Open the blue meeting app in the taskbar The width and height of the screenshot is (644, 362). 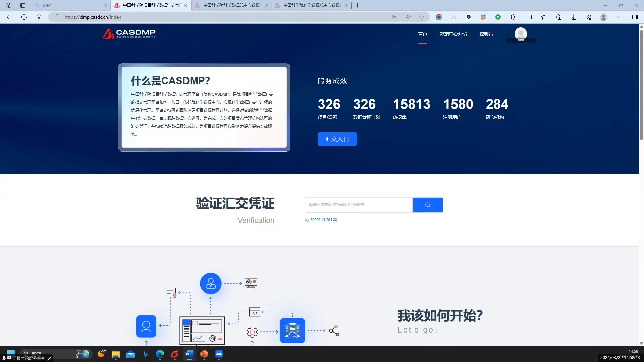pos(219,354)
